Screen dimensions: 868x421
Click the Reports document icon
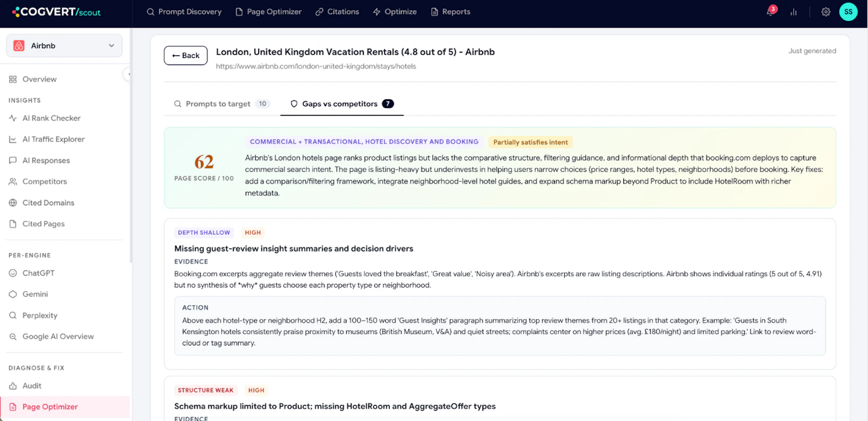pos(435,12)
